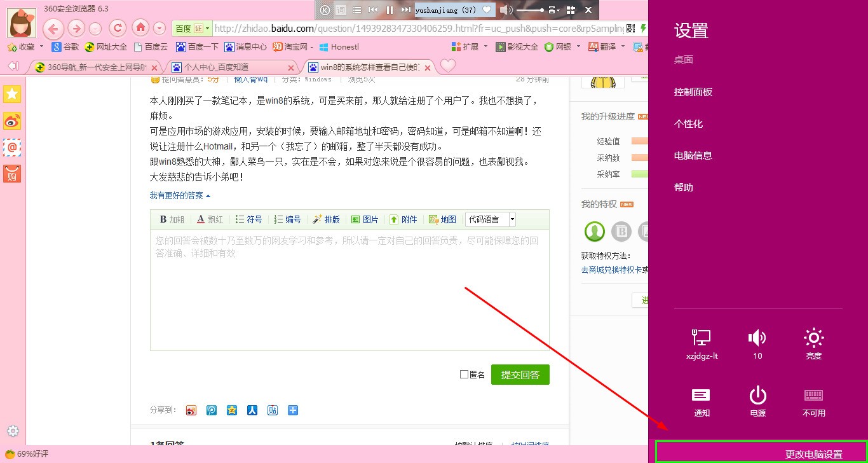Click the 提交回答 submit answer button

(520, 374)
